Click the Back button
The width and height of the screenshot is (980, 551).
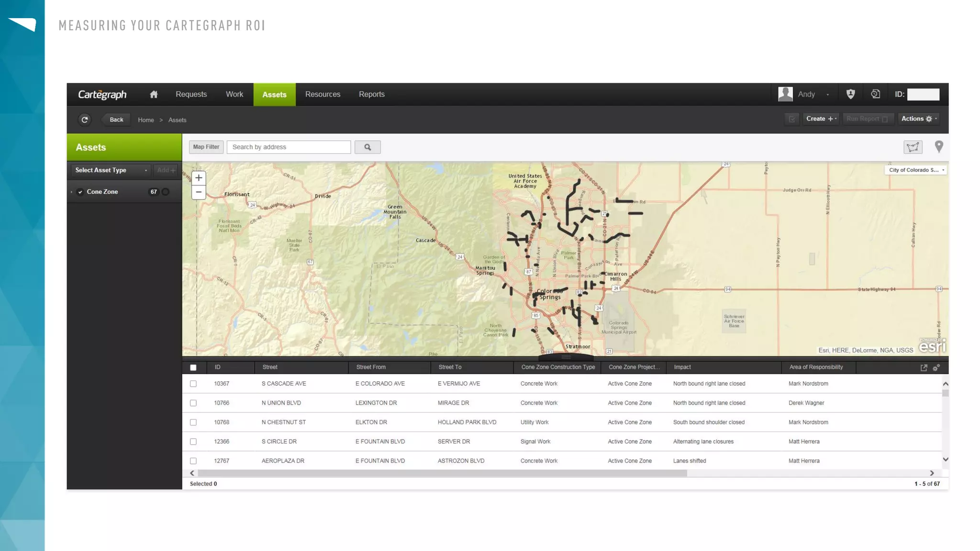[x=116, y=120]
